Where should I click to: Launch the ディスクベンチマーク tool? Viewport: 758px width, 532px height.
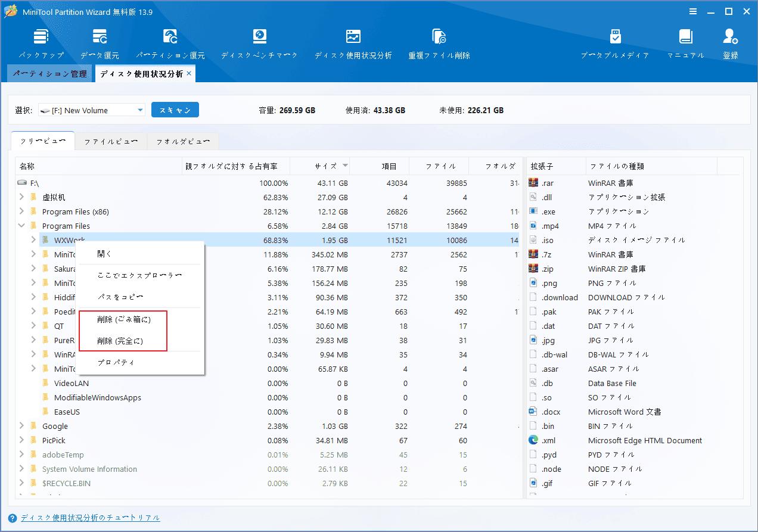(x=259, y=43)
